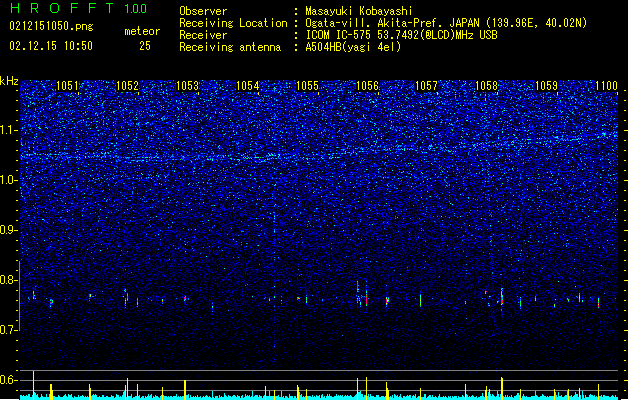Click the antenna value A504HB(yagi 4el)
This screenshot has width=629, height=400.
[x=353, y=47]
